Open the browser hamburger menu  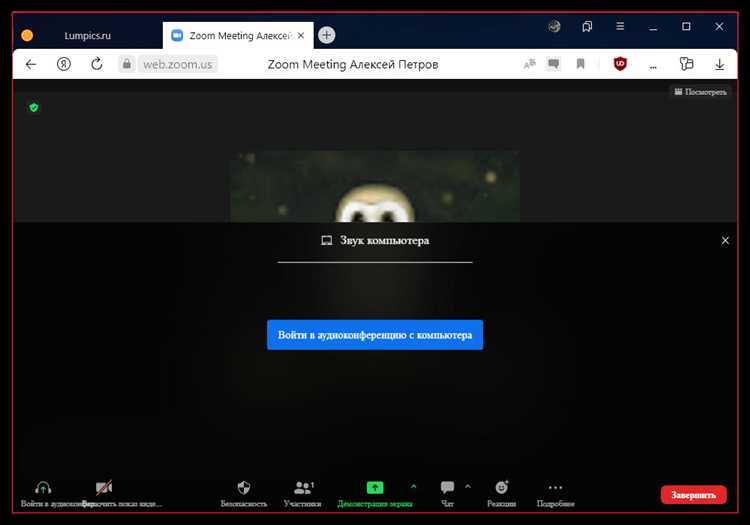click(620, 26)
